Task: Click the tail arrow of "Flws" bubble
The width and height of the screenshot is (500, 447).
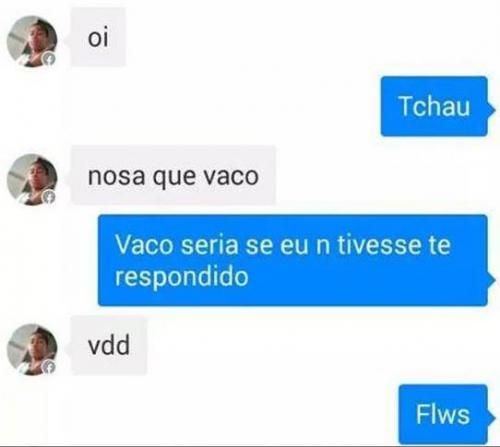Action: click(492, 418)
